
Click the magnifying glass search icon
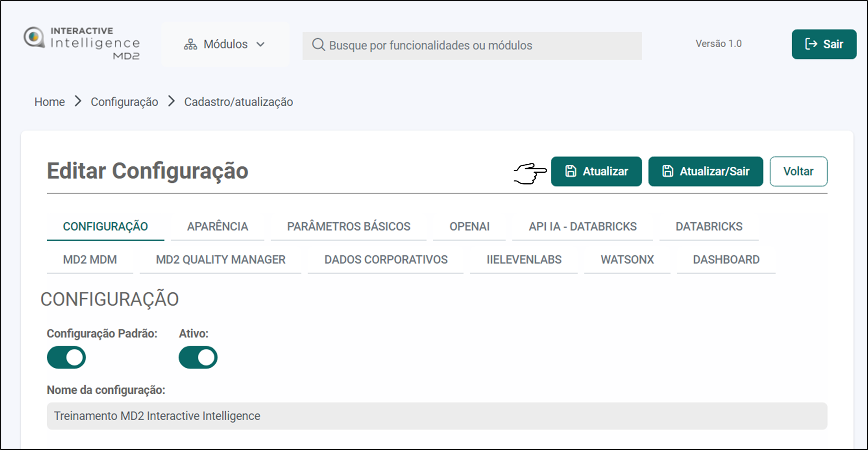point(318,45)
